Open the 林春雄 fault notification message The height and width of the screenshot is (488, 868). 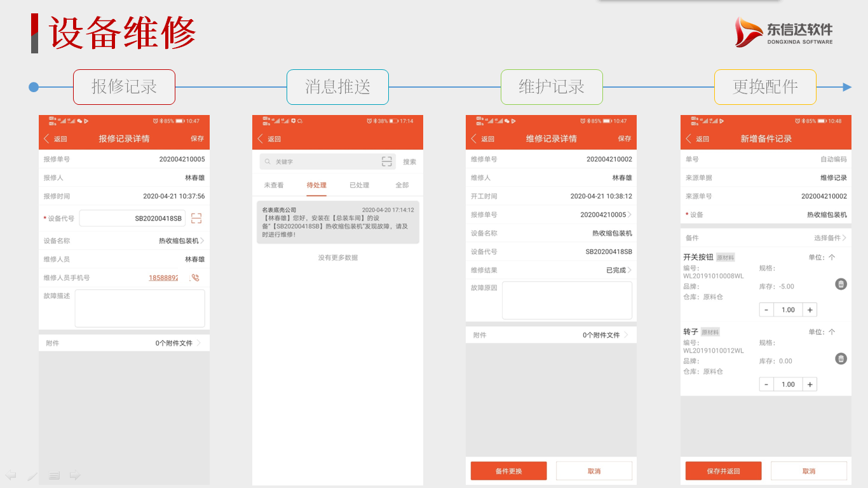(x=337, y=222)
